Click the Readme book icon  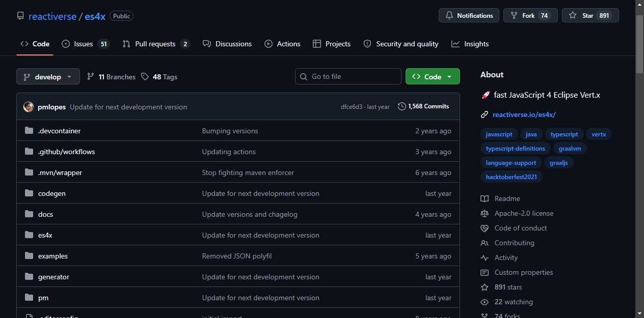click(x=485, y=198)
